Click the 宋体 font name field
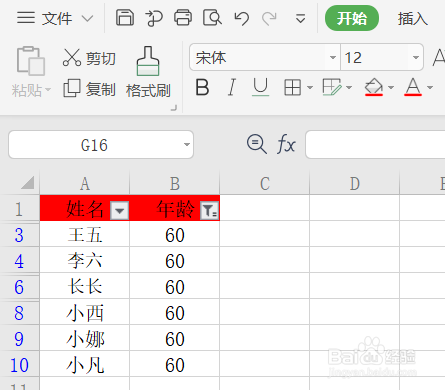 pyautogui.click(x=258, y=57)
